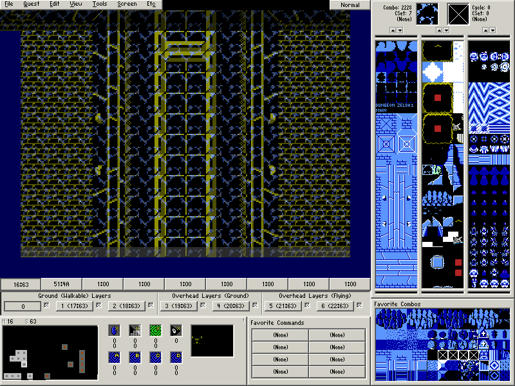Image resolution: width=515 pixels, height=386 pixels.
Task: Click the warp return D icon
Action: click(176, 357)
